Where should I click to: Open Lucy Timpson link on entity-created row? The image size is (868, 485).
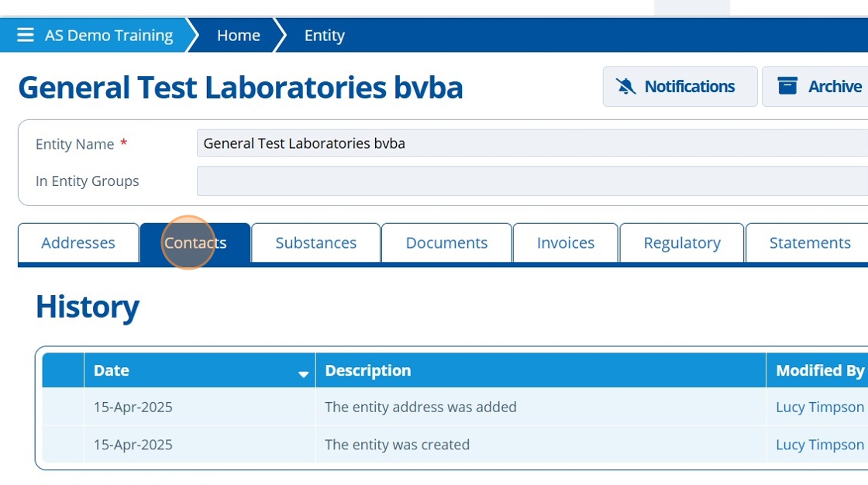[x=819, y=445]
